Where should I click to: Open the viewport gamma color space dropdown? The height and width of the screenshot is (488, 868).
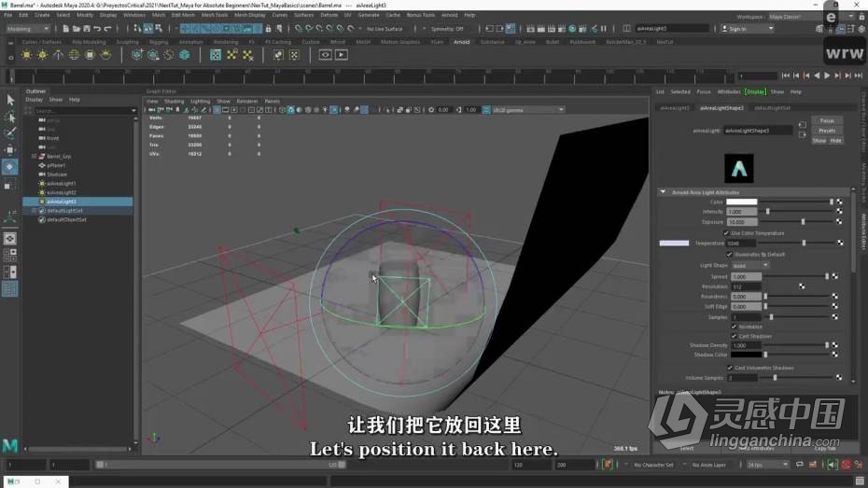[x=528, y=110]
